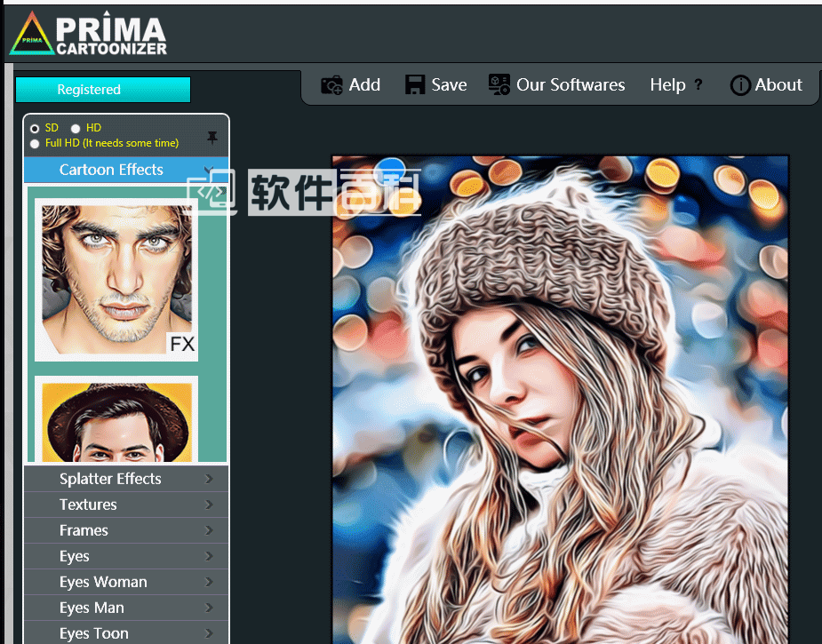Screen dimensions: 822x644
Task: Click the floppy disk Save icon
Action: (415, 85)
